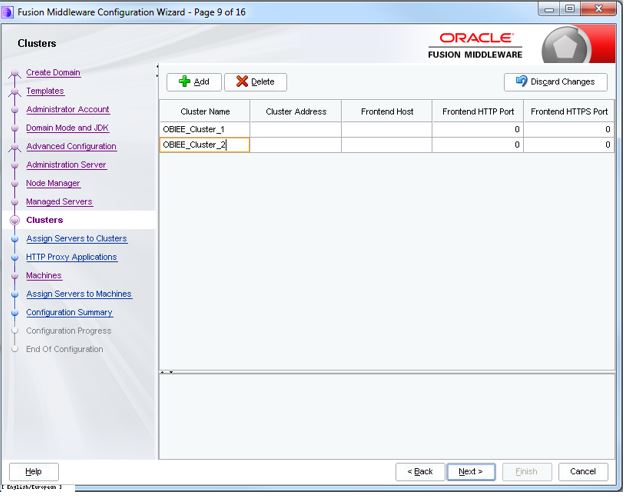631x496 pixels.
Task: Select the OBIEE_Cluster_1 name cell
Action: tap(205, 130)
